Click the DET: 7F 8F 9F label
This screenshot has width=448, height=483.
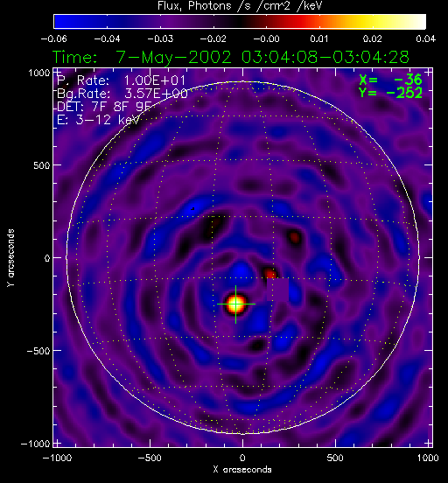tap(104, 107)
